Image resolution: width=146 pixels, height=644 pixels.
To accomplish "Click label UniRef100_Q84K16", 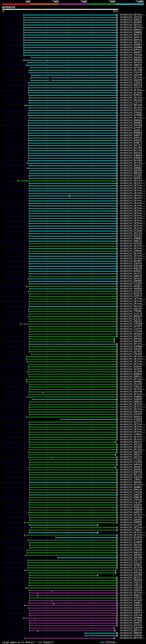I will coord(131,40).
